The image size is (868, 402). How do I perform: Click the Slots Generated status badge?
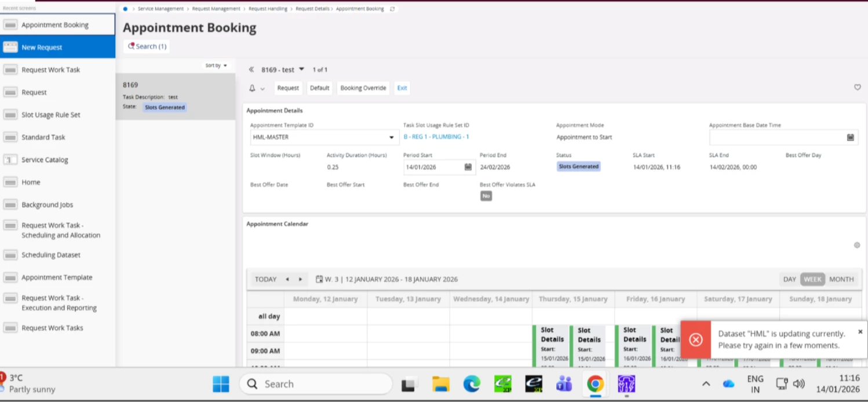578,166
